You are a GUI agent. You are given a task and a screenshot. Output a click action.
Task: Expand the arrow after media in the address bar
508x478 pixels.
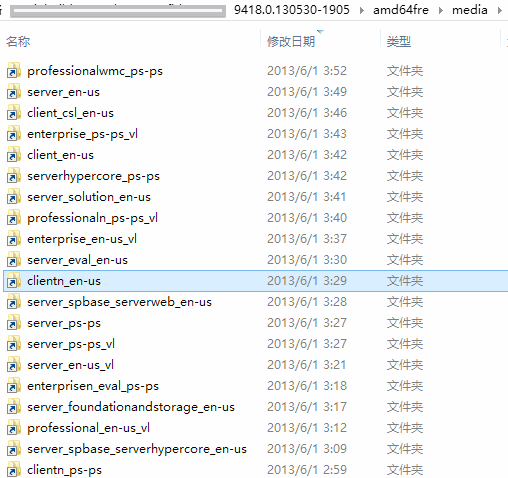pyautogui.click(x=500, y=10)
